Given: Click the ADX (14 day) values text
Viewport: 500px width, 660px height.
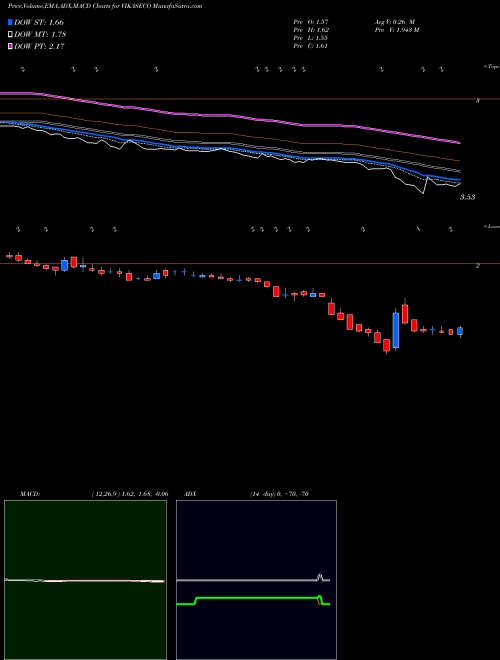Looking at the screenshot, I should (279, 494).
